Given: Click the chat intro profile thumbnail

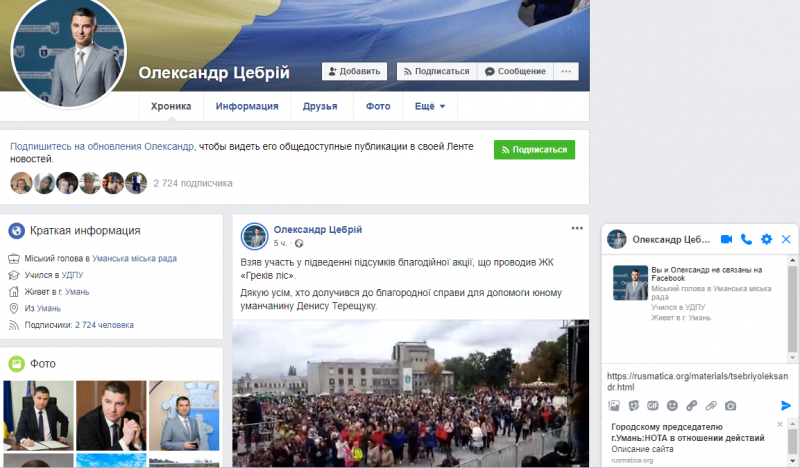Looking at the screenshot, I should tap(630, 283).
